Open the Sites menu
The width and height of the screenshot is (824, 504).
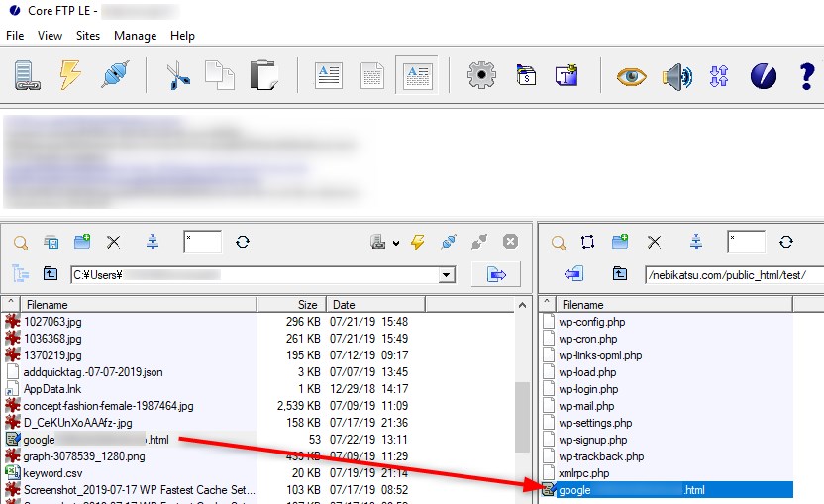pos(88,36)
